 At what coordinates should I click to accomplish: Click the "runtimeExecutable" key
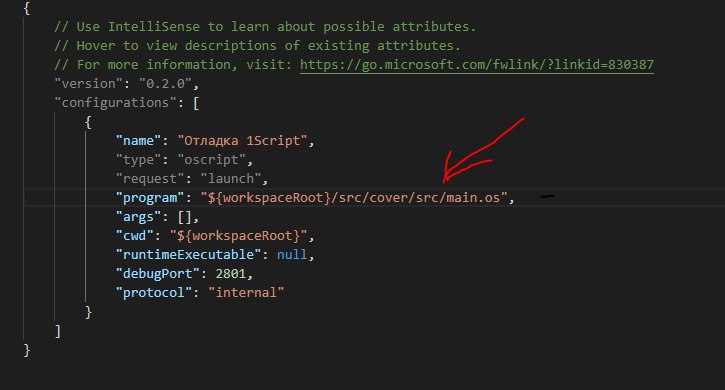tap(188, 254)
